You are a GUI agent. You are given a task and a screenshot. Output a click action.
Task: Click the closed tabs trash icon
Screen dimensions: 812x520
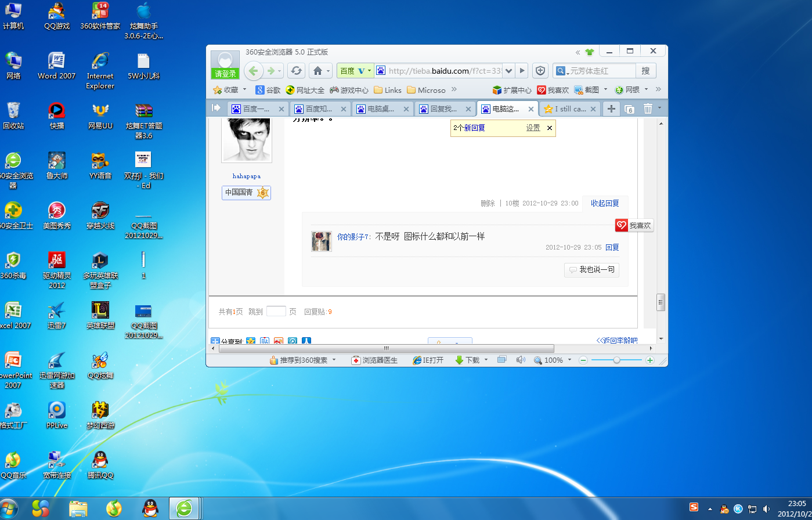[648, 109]
